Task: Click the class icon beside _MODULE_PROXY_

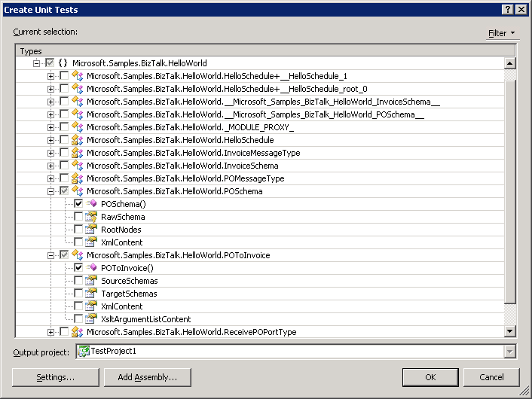Action: coord(78,127)
